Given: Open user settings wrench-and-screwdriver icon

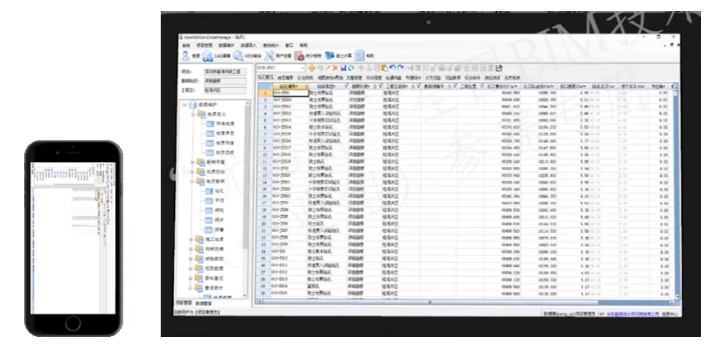Looking at the screenshot, I should point(269,56).
